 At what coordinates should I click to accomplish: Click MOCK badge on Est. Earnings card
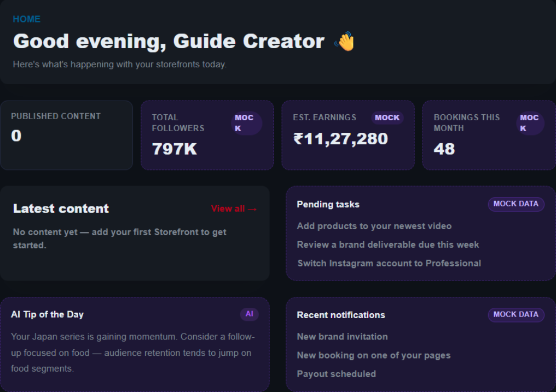[x=387, y=118]
